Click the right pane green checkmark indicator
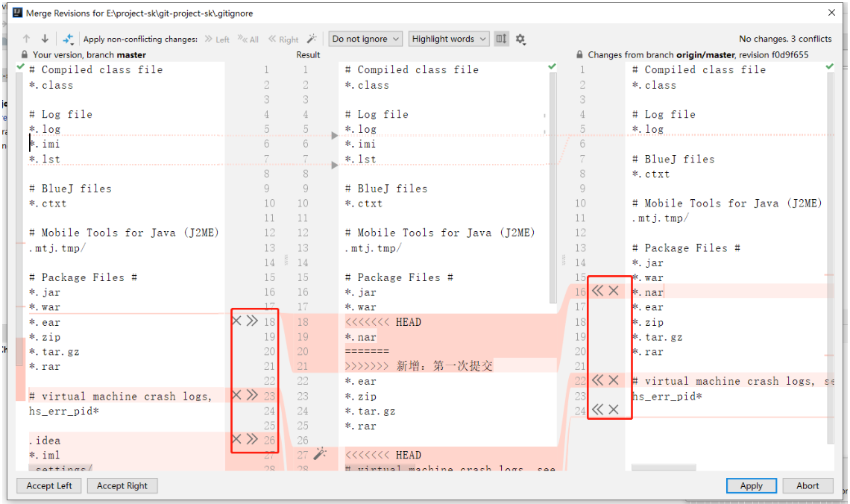 829,66
